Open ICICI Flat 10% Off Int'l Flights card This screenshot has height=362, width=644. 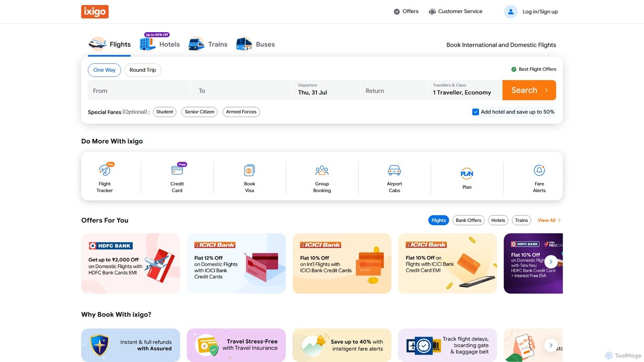click(342, 263)
